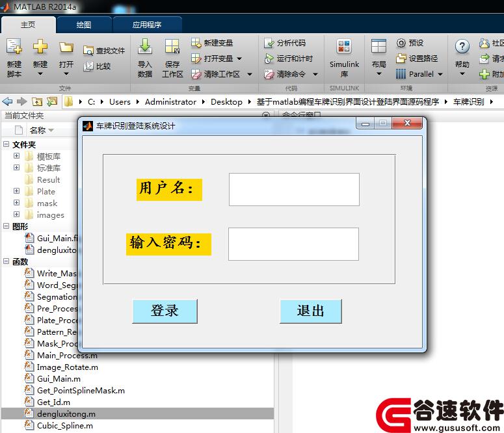Click the 退出 exit button
Image resolution: width=504 pixels, height=433 pixels.
[310, 311]
